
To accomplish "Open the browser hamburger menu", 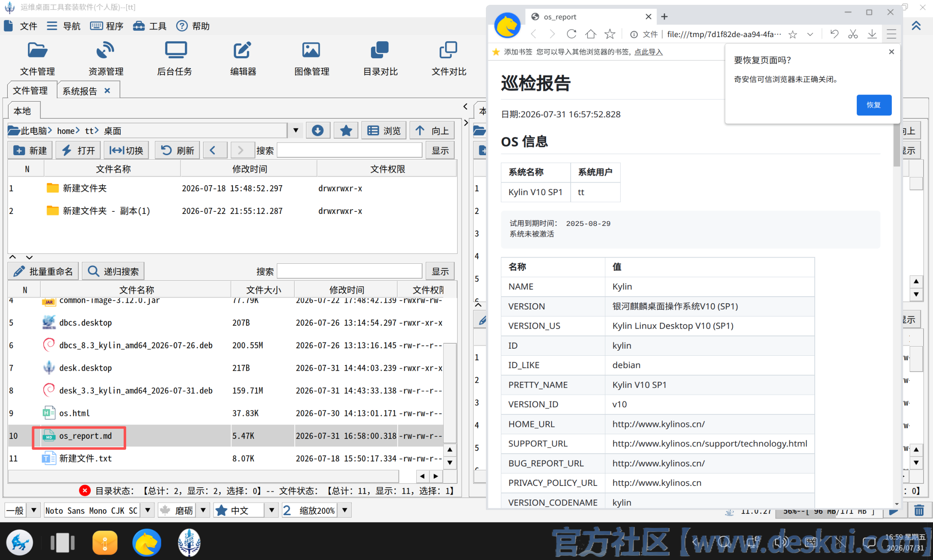I will tap(891, 34).
